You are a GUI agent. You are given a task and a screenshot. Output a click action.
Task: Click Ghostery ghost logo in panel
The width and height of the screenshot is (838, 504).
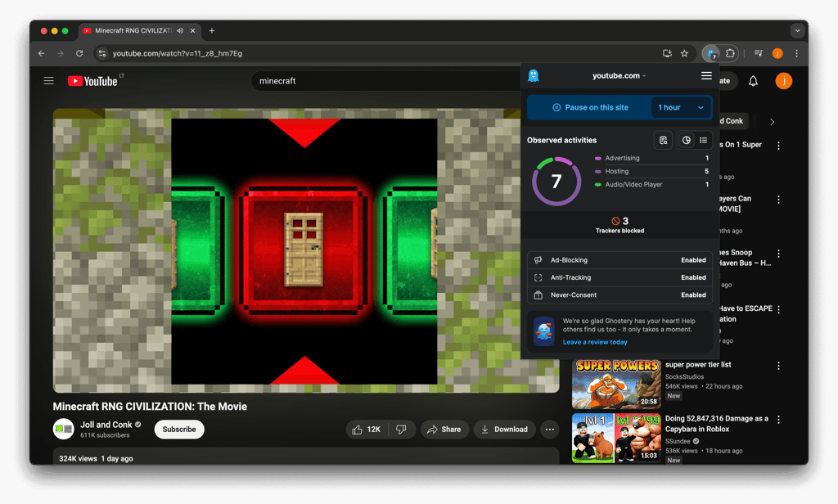click(x=534, y=76)
